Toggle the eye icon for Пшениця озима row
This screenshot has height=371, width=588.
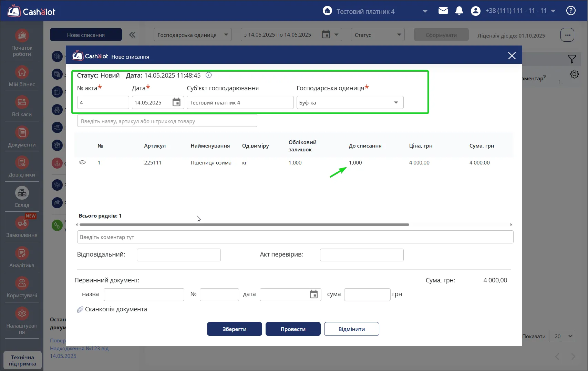pyautogui.click(x=82, y=162)
